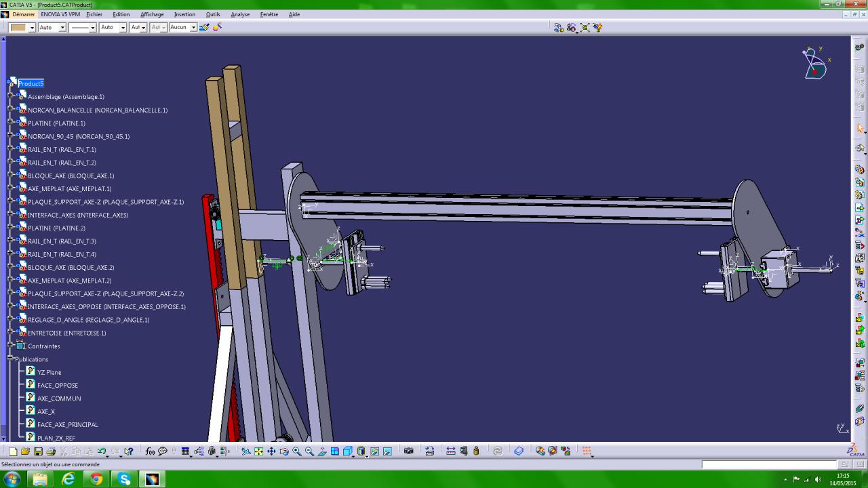
Task: Open Google Chrome from the taskbar
Action: click(96, 479)
